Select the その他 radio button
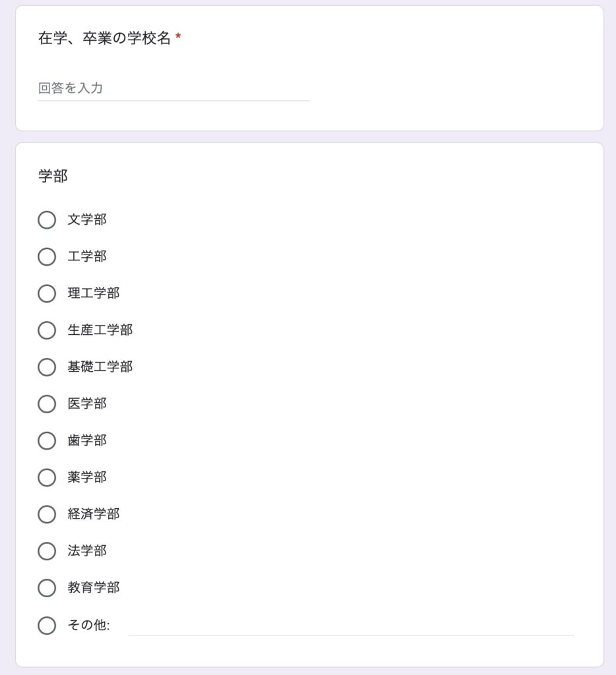Image resolution: width=616 pixels, height=675 pixels. (47, 626)
